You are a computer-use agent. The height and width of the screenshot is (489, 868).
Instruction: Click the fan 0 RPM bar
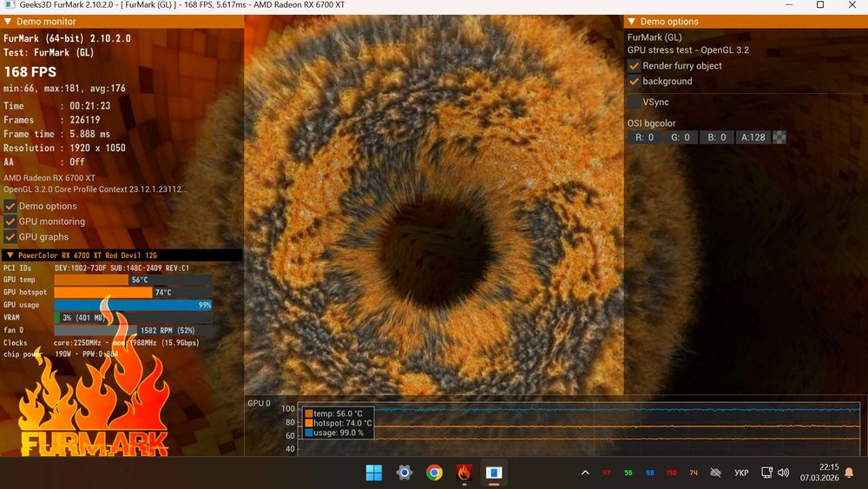point(133,331)
